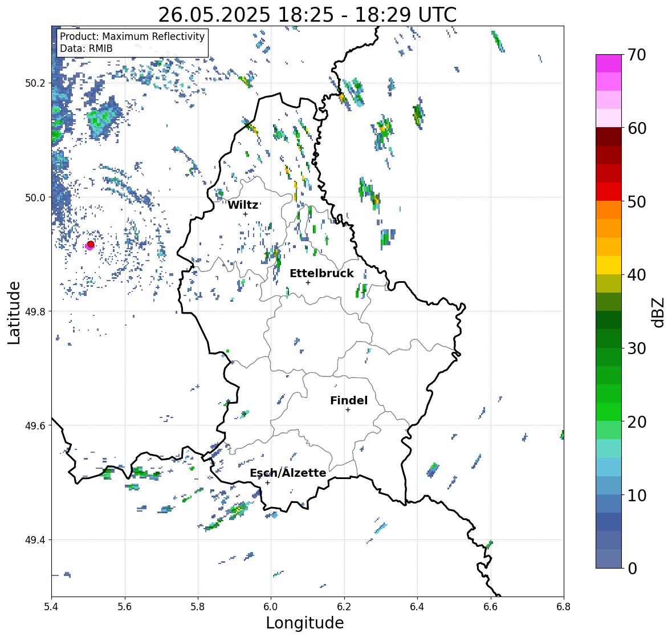Click the 70 tick on colorbar
This screenshot has width=672, height=637.
point(637,55)
